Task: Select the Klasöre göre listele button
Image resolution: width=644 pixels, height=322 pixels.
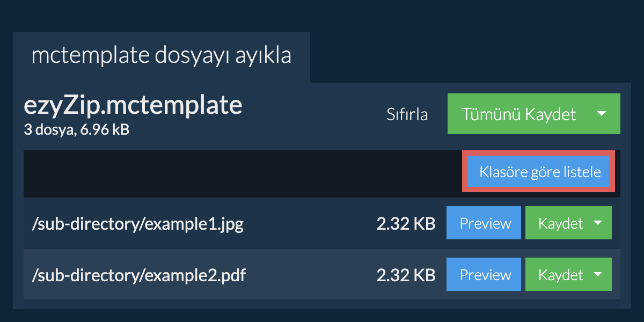Action: tap(539, 172)
